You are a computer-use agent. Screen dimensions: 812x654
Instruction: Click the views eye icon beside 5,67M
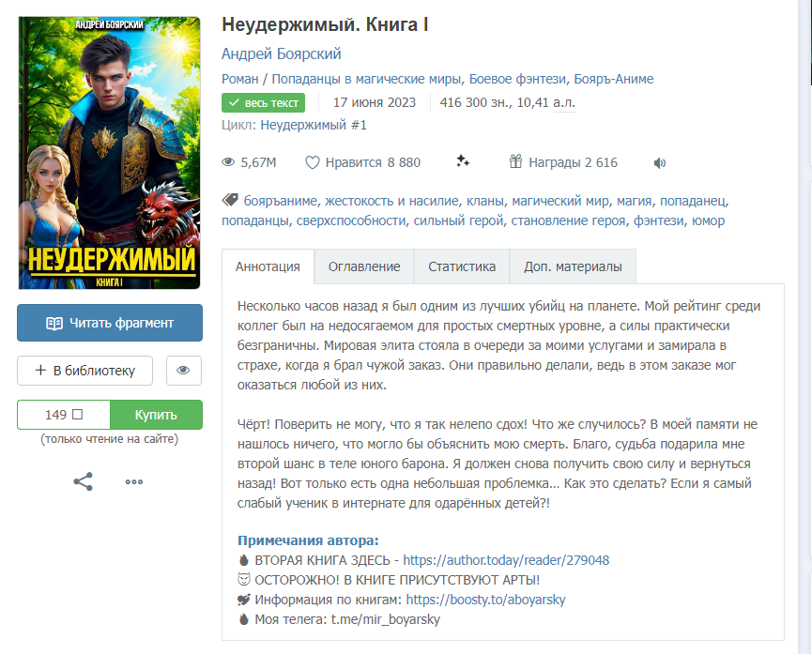click(x=228, y=162)
